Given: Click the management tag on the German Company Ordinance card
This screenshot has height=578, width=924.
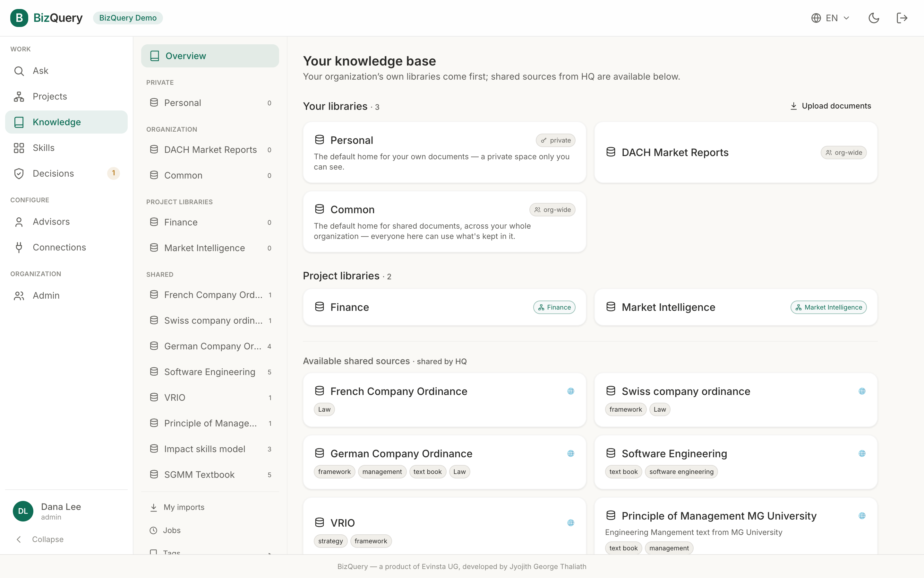Looking at the screenshot, I should click(382, 472).
